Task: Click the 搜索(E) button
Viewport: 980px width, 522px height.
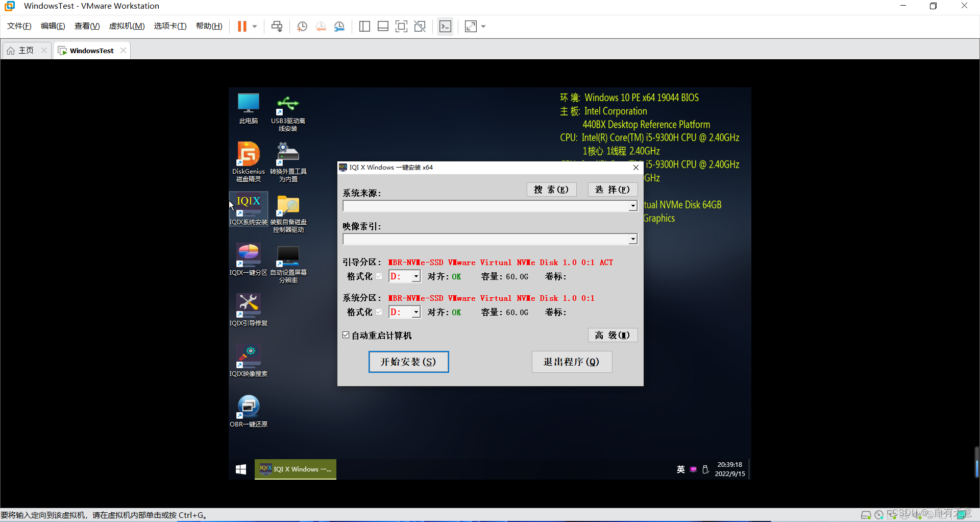Action: (551, 189)
